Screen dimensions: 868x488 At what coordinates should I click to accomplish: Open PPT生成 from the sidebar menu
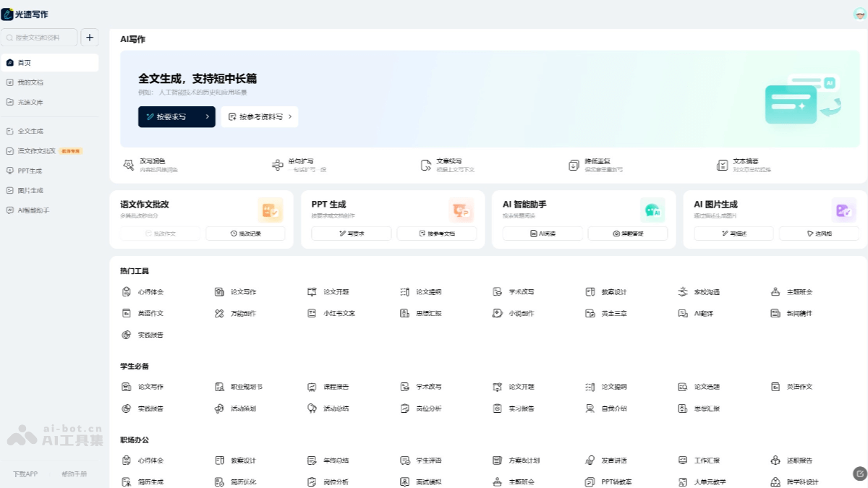tap(30, 171)
